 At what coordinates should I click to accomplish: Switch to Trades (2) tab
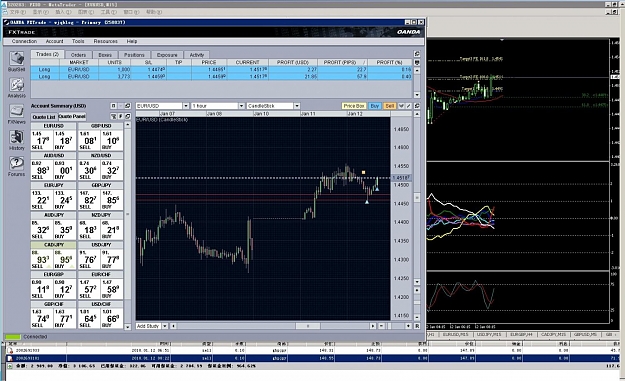coord(47,54)
